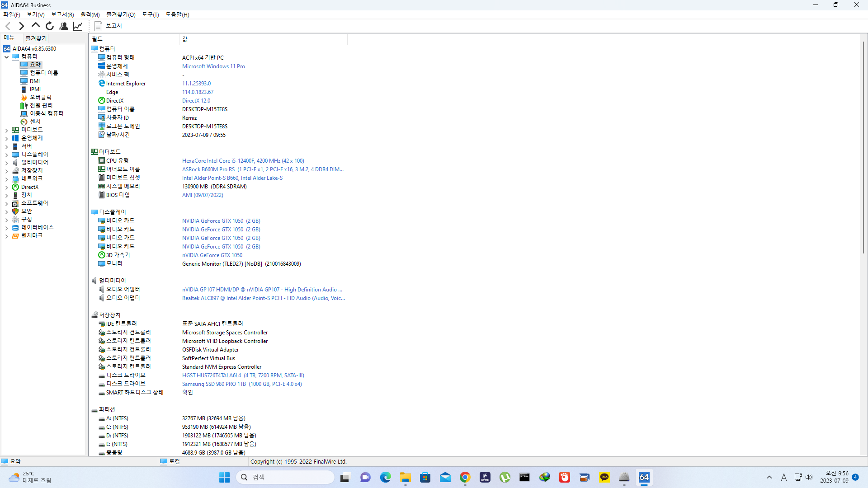
Task: Open Google Chrome from taskbar
Action: (x=465, y=477)
